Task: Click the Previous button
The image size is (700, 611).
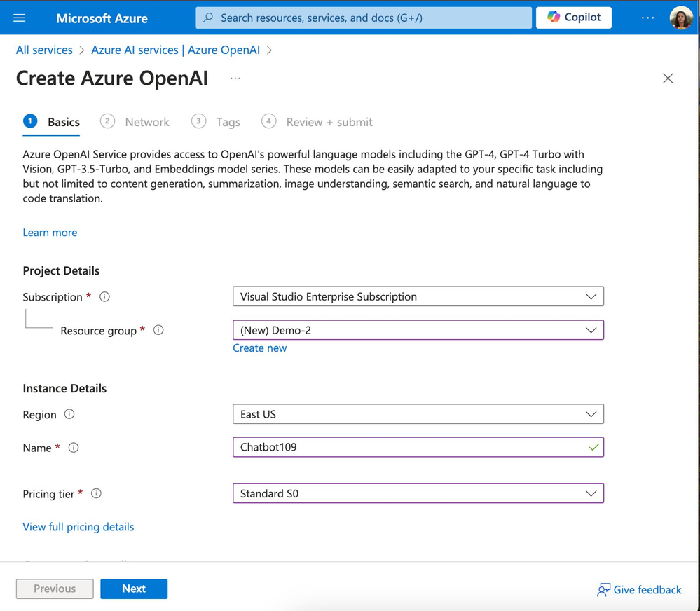Action: 55,589
